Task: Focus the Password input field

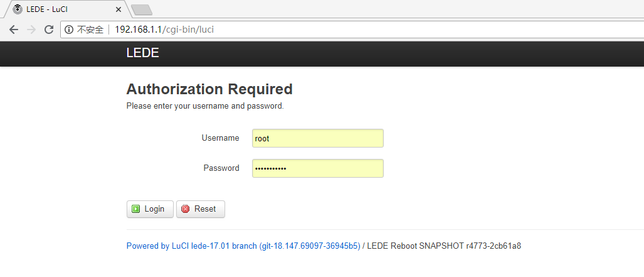Action: pos(318,168)
